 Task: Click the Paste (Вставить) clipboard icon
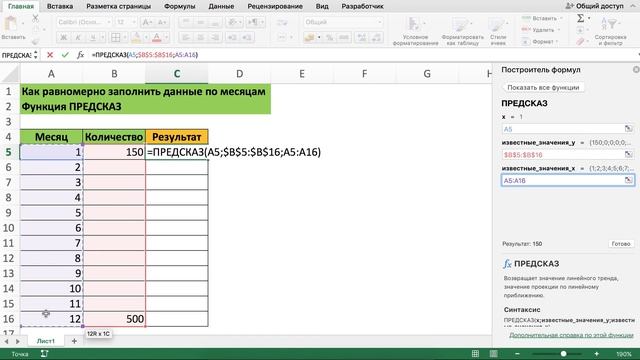[x=11, y=24]
